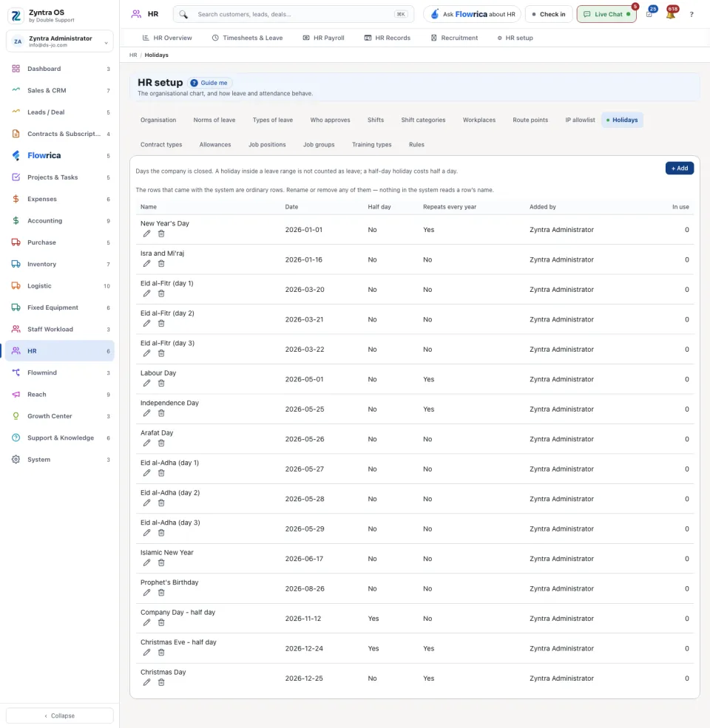
Task: Open Accounting in sidebar
Action: pyautogui.click(x=59, y=220)
